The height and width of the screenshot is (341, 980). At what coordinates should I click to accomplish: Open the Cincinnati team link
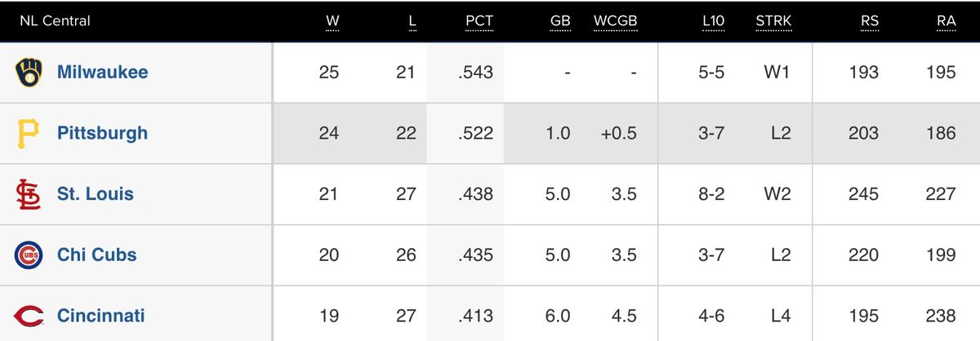[101, 316]
